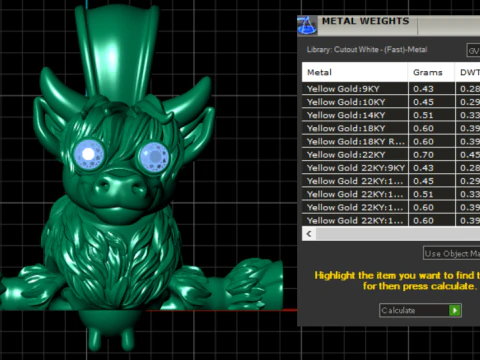Highlight the Yellow Gold:14KY row

coord(391,115)
